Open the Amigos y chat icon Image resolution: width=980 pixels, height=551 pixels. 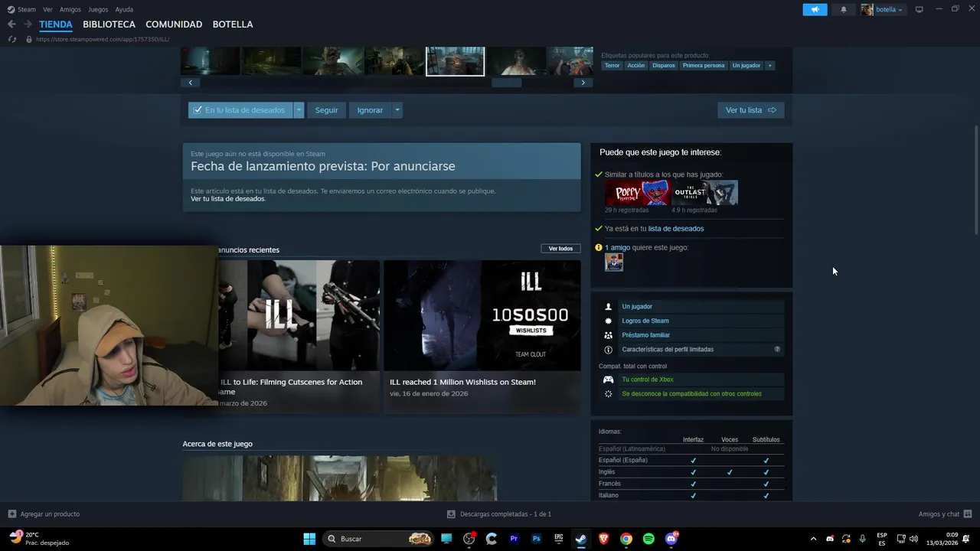tap(967, 514)
